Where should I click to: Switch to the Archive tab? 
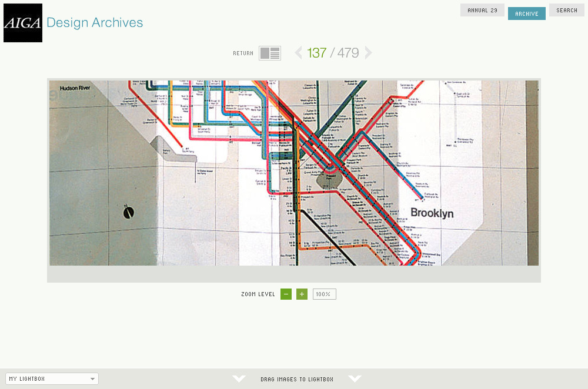[x=526, y=14]
